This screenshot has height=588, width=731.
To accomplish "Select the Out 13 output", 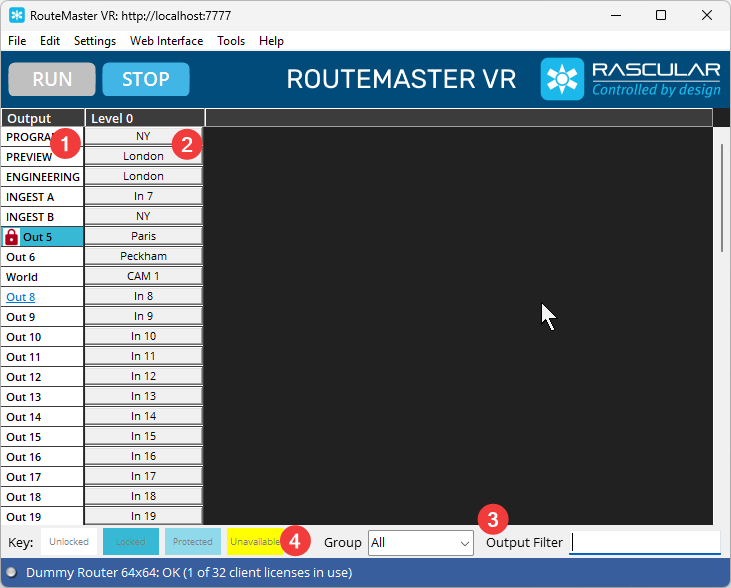I will pos(42,397).
